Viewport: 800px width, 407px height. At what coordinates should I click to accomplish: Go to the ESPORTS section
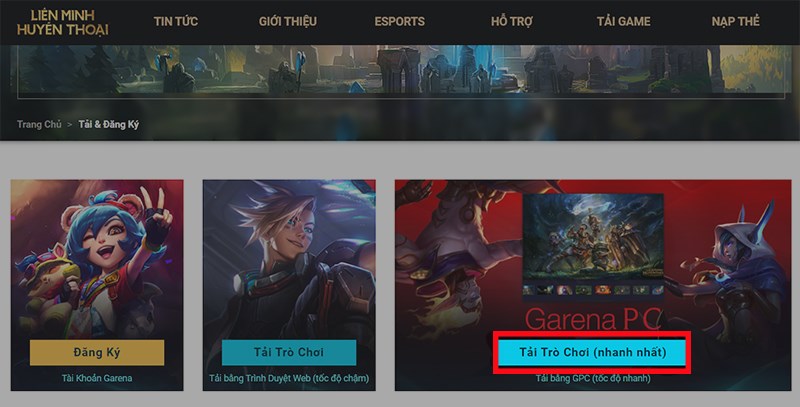[399, 21]
